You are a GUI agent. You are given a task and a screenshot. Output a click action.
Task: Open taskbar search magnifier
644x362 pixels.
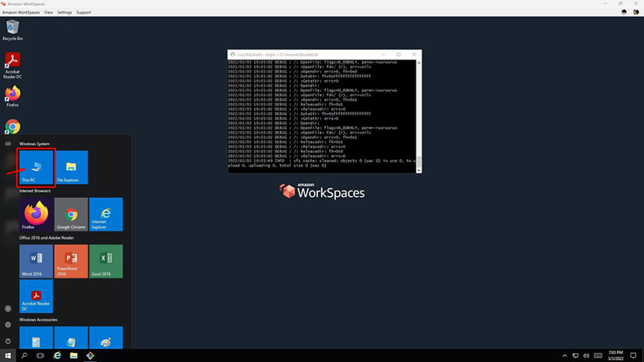pyautogui.click(x=25, y=356)
